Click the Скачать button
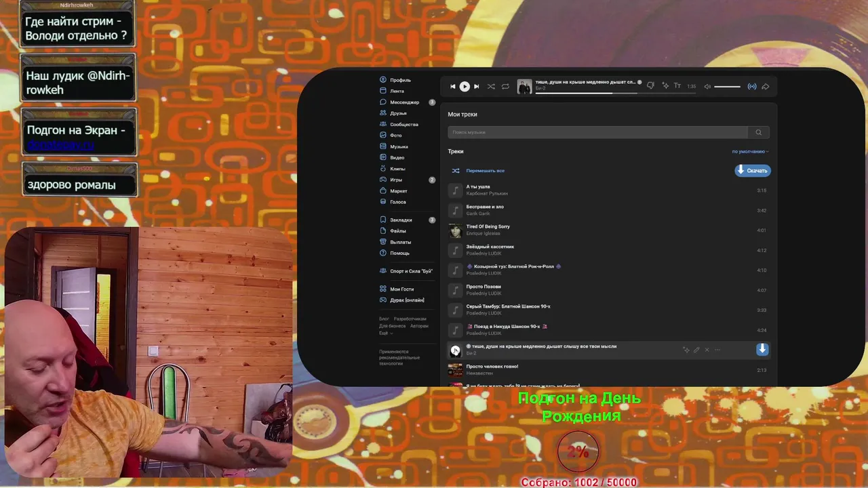 (x=753, y=171)
